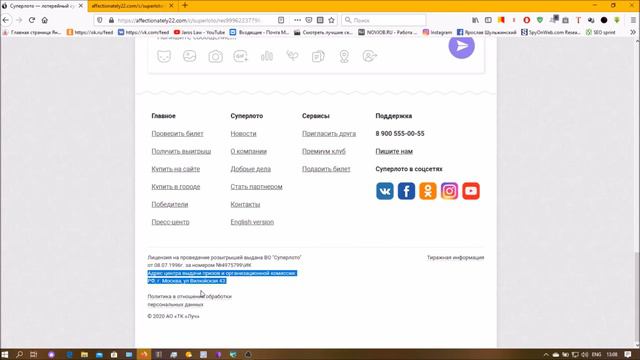Screen dimensions: 640x360
Task: Open the Firefox hamburger menu
Action: pos(633,20)
